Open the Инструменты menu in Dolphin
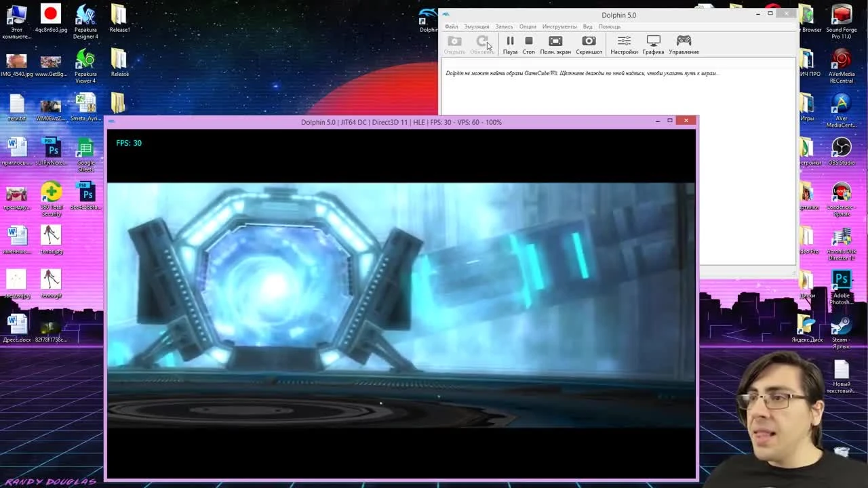868x488 pixels. coord(559,27)
